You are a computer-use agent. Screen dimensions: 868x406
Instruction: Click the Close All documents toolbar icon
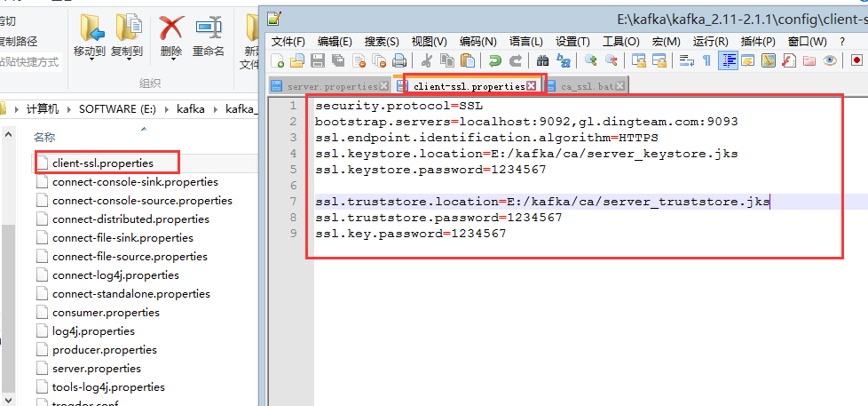[379, 61]
